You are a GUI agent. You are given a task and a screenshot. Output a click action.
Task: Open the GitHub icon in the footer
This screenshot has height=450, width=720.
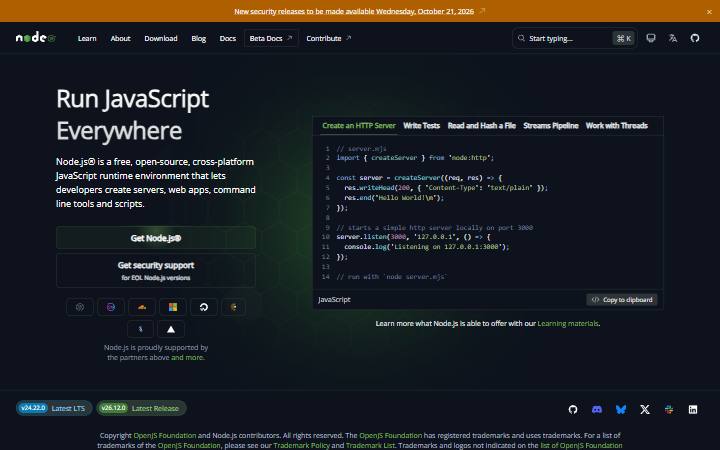click(x=573, y=409)
